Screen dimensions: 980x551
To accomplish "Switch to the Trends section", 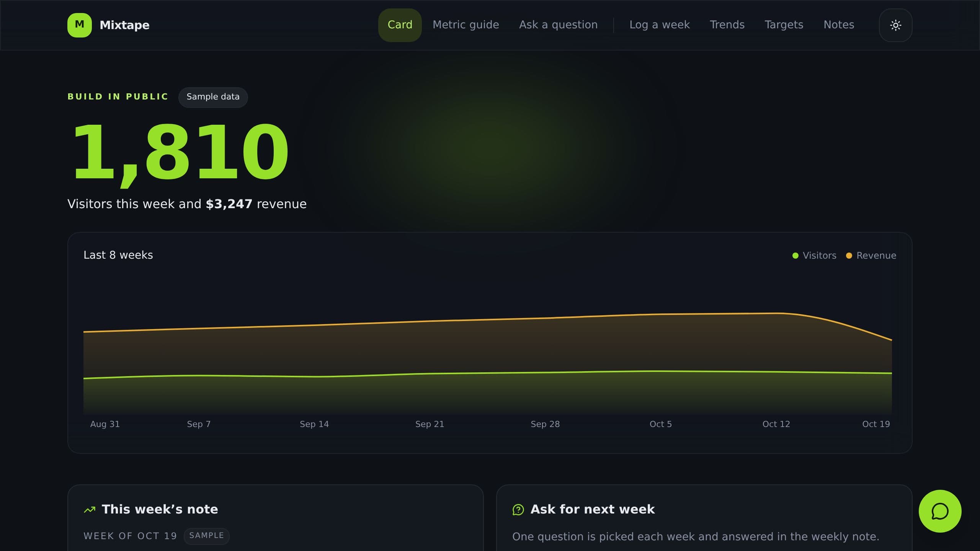I will coord(727,25).
